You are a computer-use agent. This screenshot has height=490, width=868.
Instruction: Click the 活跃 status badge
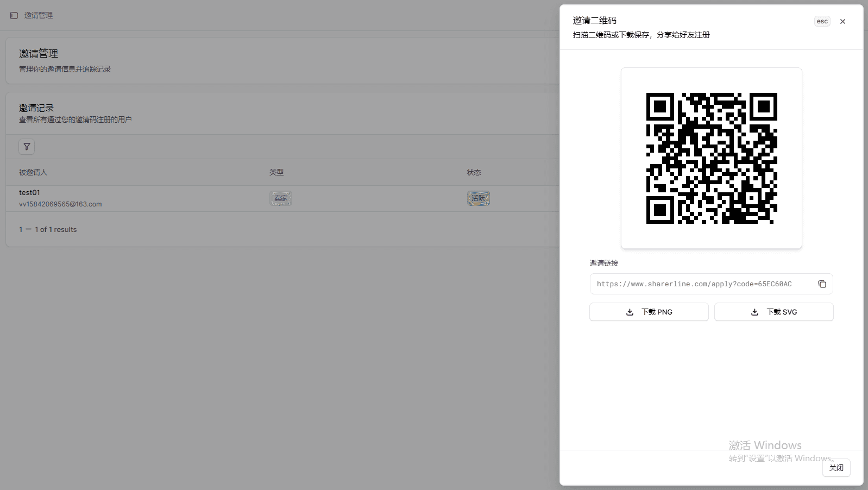[478, 198]
